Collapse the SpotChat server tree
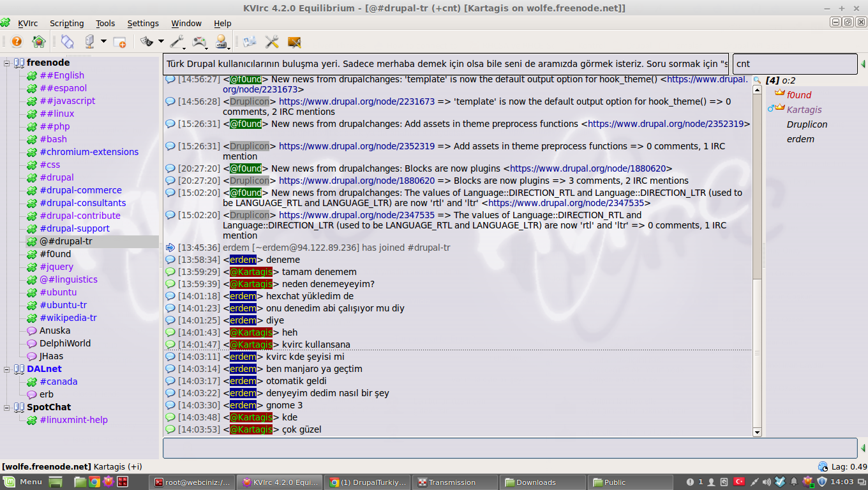The width and height of the screenshot is (868, 490). tap(7, 407)
